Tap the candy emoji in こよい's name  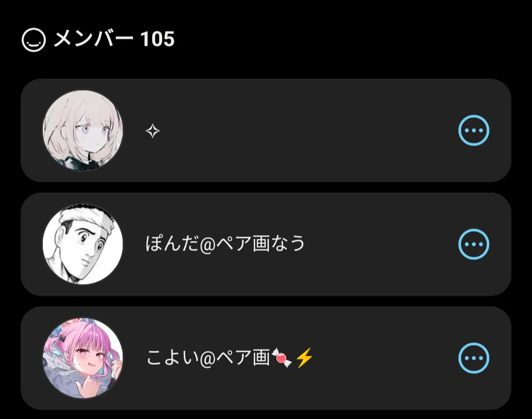tap(282, 357)
